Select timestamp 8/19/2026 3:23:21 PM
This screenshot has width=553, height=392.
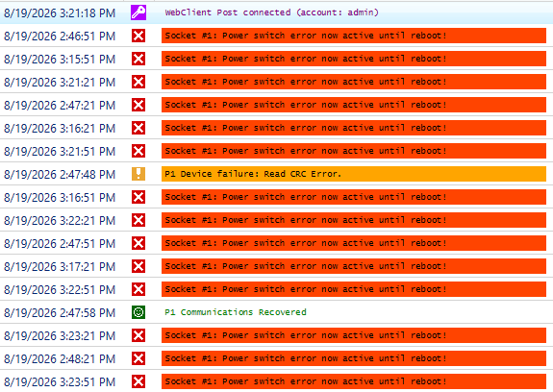tap(60, 336)
